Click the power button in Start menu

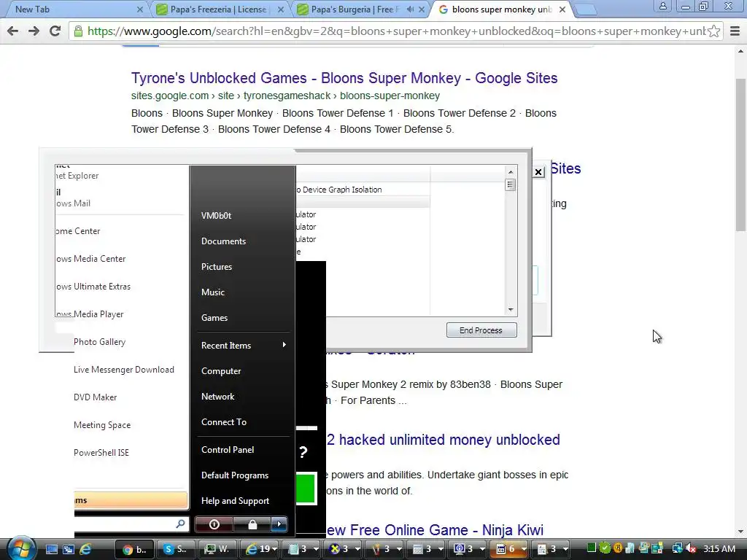point(214,524)
